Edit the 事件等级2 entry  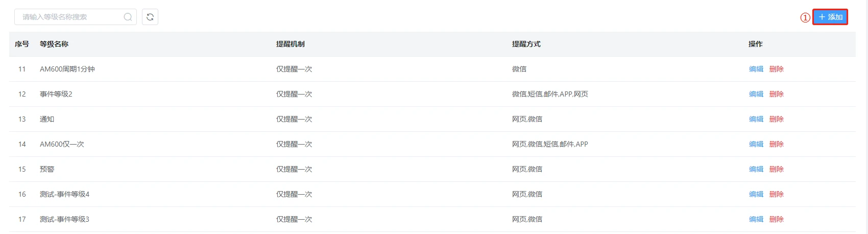(x=756, y=94)
